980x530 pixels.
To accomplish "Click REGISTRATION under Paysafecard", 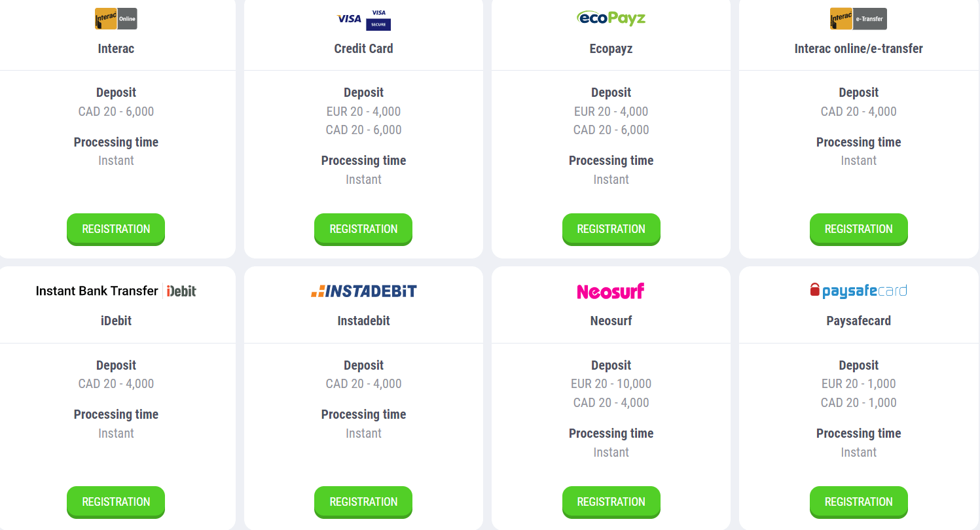I will (x=858, y=502).
